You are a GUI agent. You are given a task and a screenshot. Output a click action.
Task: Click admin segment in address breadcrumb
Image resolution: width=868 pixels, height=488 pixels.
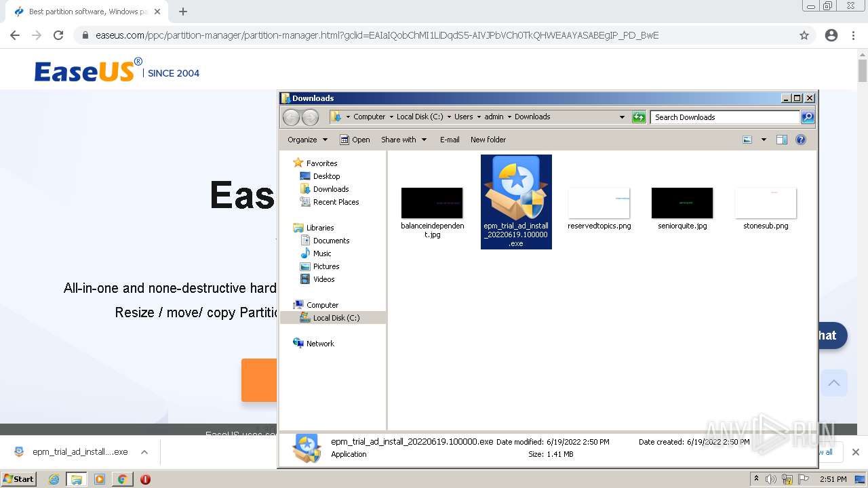(x=494, y=117)
